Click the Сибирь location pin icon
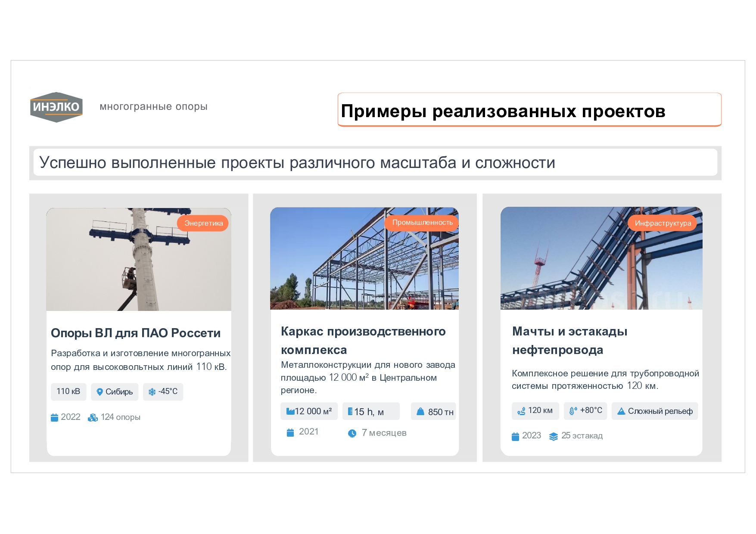The height and width of the screenshot is (534, 756). (100, 392)
